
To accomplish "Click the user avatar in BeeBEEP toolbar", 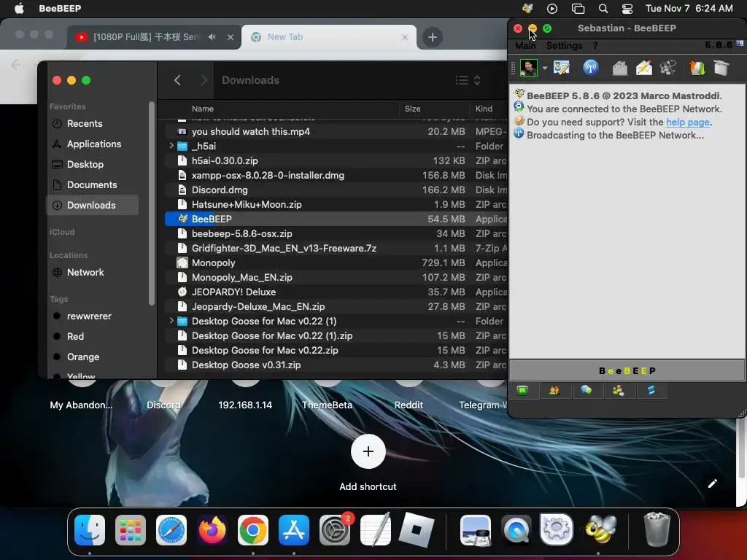I will point(528,68).
